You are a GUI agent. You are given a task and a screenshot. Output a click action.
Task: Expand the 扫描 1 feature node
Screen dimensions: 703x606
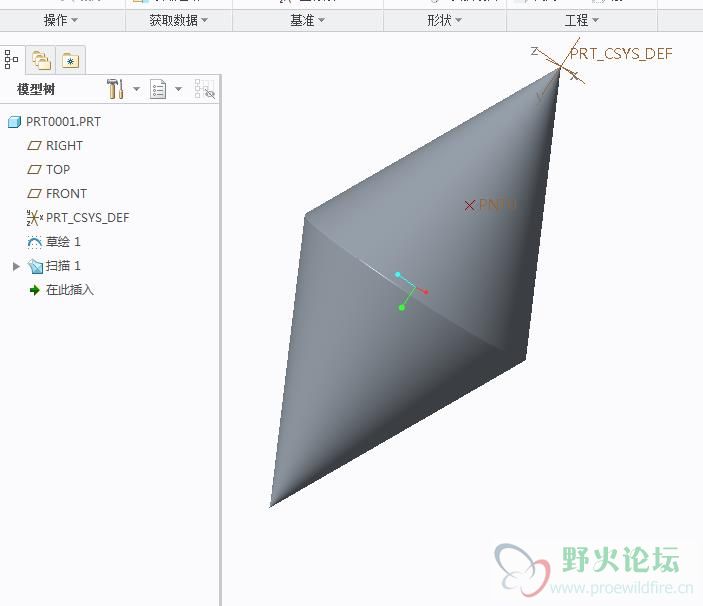[16, 266]
